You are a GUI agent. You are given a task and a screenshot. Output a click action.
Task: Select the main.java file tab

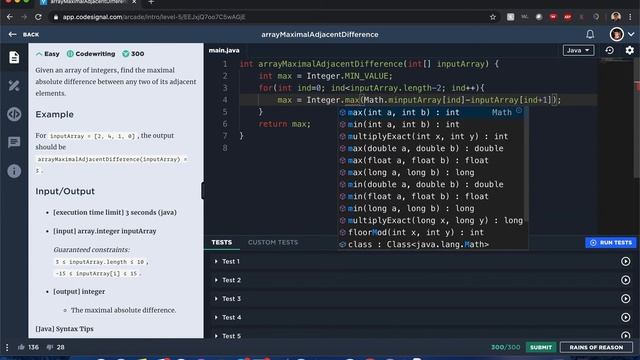coord(224,50)
